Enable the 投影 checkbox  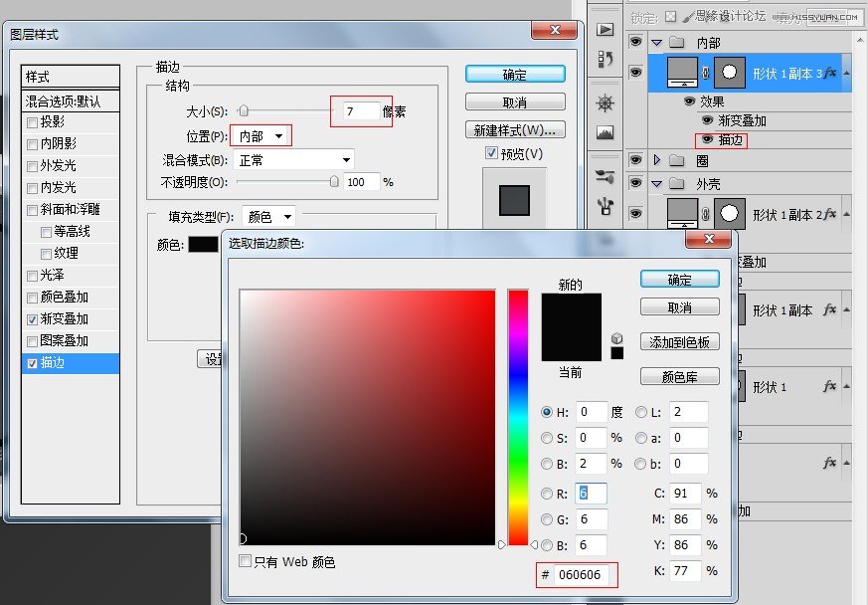coord(32,122)
